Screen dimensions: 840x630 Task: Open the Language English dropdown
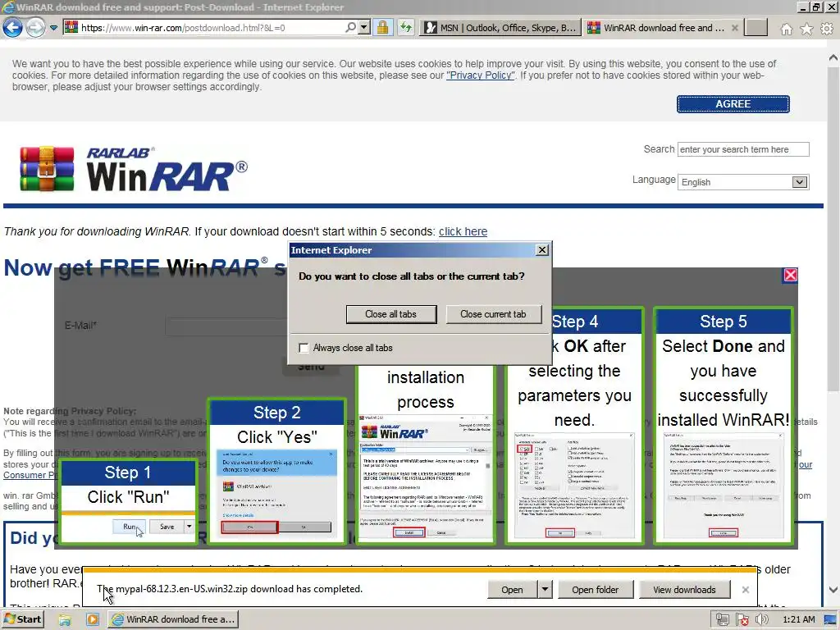(743, 182)
